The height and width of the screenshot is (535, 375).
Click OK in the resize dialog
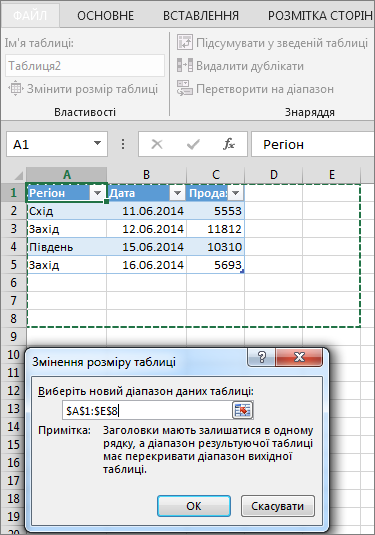(x=194, y=506)
